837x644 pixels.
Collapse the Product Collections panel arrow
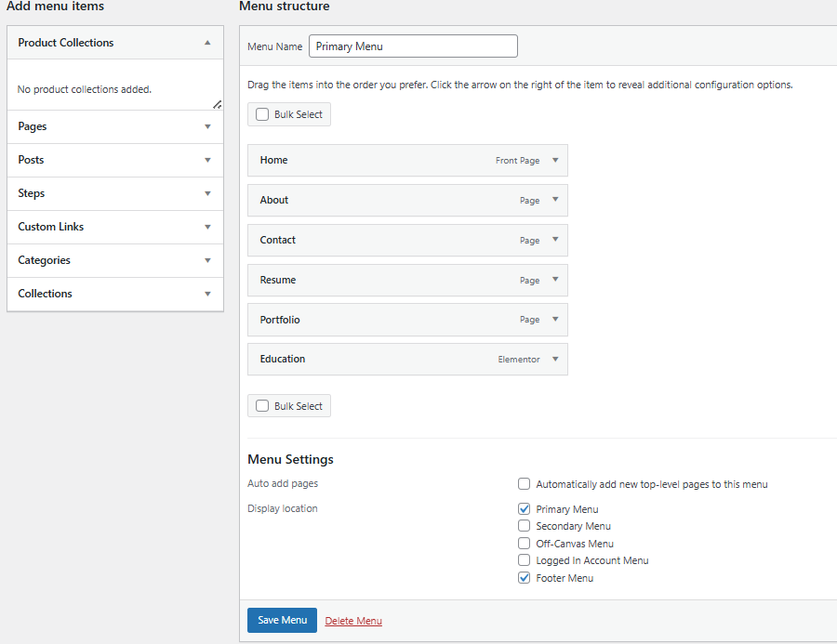coord(207,43)
